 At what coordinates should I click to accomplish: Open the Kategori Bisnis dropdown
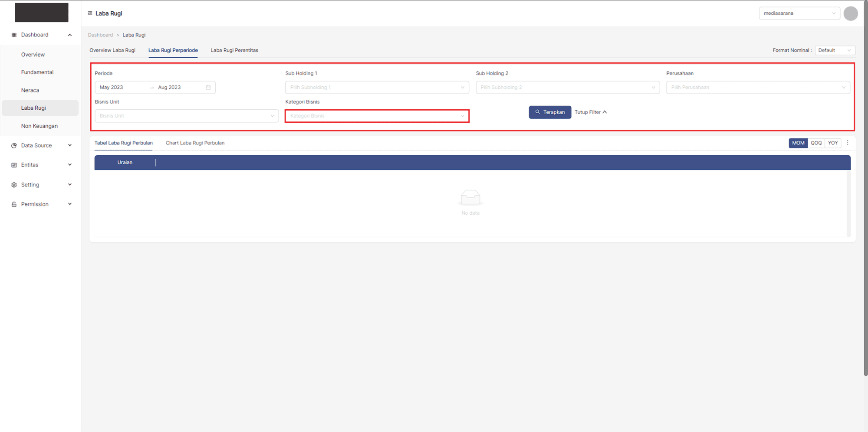377,116
